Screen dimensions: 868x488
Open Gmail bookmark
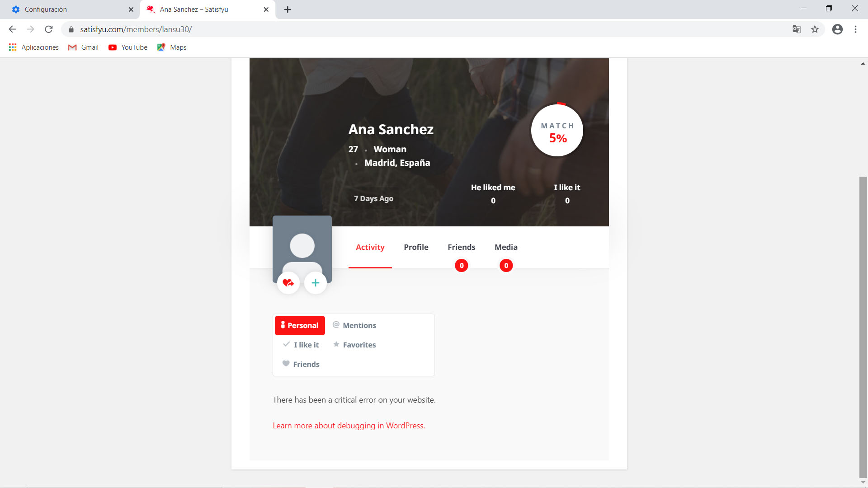coord(83,47)
